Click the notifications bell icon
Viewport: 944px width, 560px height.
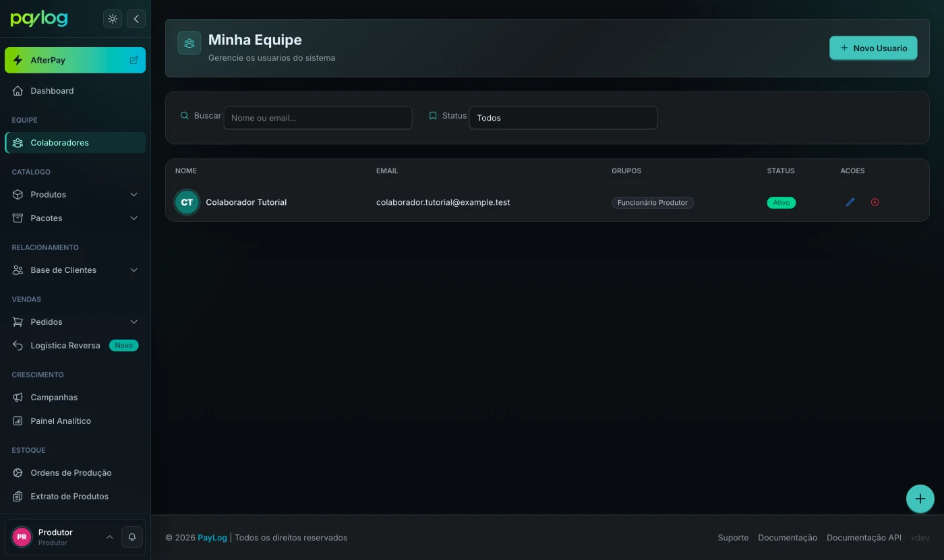pos(132,537)
